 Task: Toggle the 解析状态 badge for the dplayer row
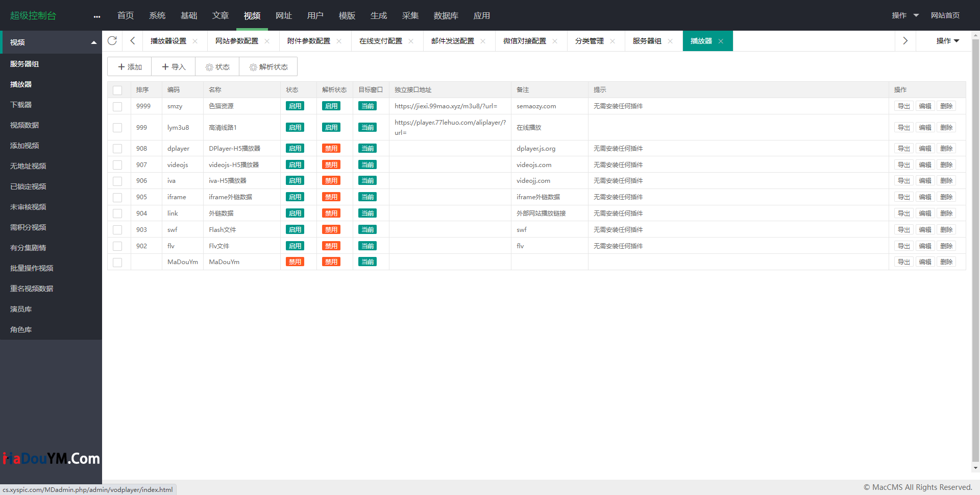pyautogui.click(x=331, y=149)
